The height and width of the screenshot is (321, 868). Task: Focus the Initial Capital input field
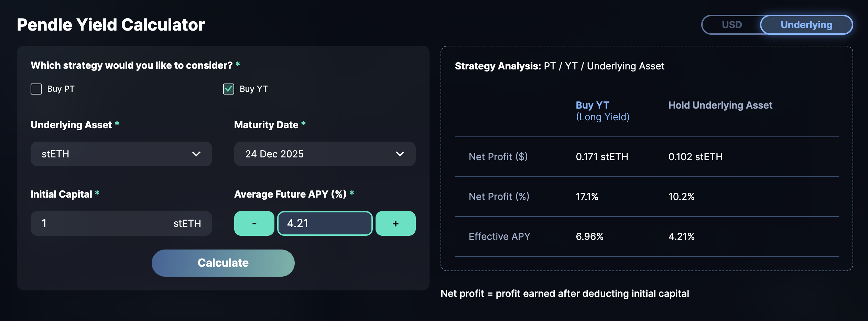tap(103, 223)
